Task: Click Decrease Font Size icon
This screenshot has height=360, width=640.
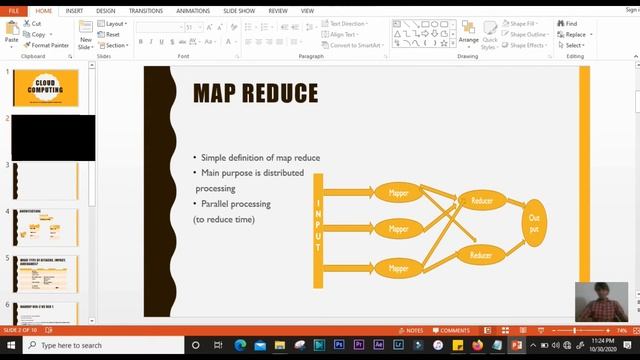Action: tap(220, 27)
